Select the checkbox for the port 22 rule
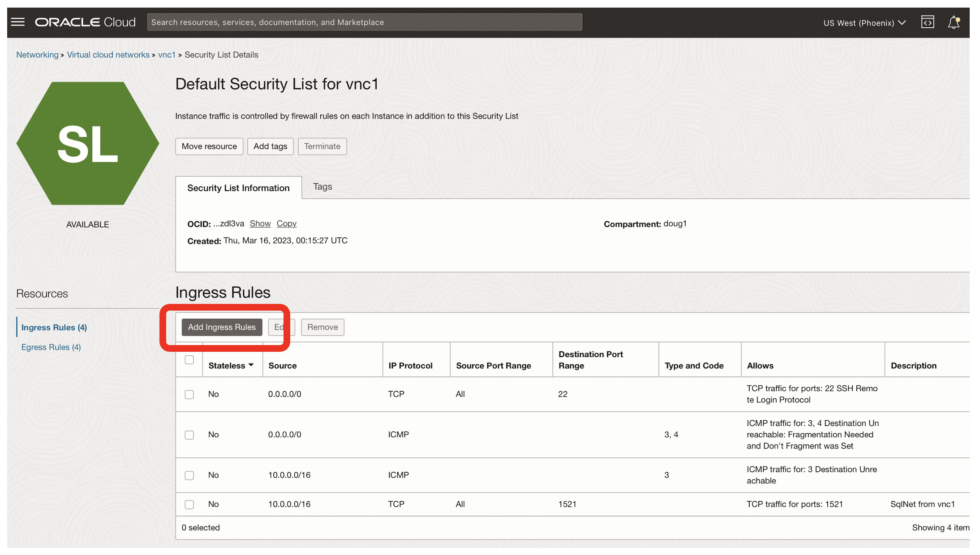The image size is (980, 555). click(x=189, y=394)
